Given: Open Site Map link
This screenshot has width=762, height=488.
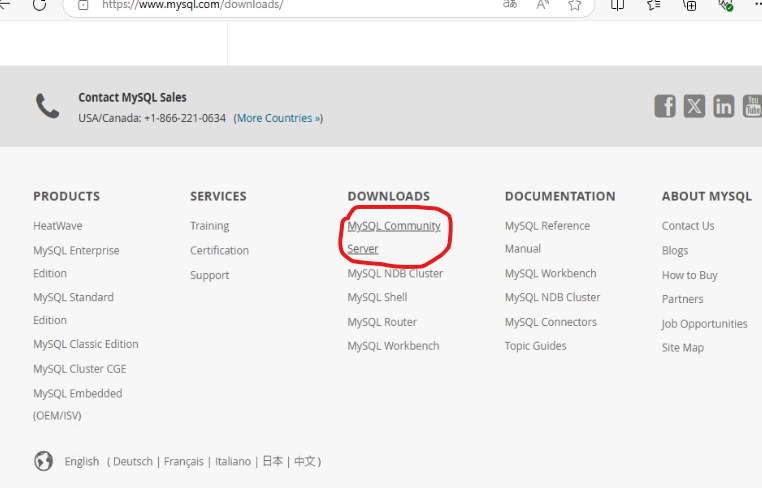Looking at the screenshot, I should click(x=683, y=348).
